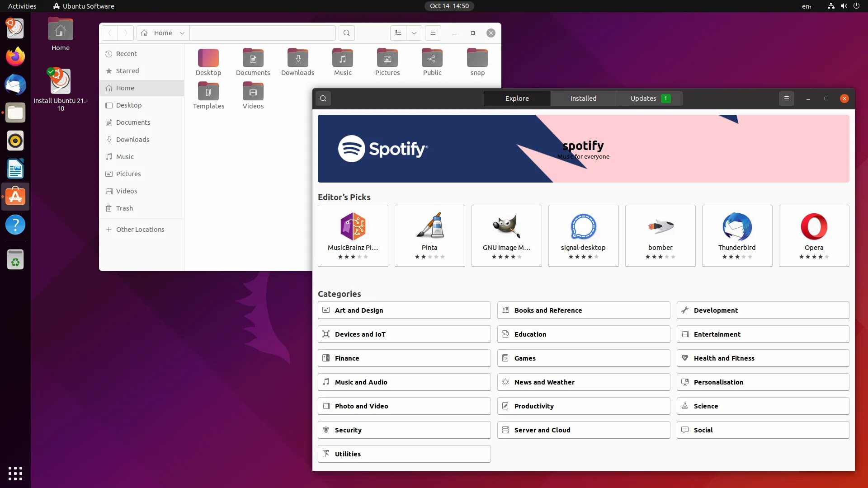The height and width of the screenshot is (488, 868).
Task: Click the Spotify featured banner
Action: coord(583,149)
